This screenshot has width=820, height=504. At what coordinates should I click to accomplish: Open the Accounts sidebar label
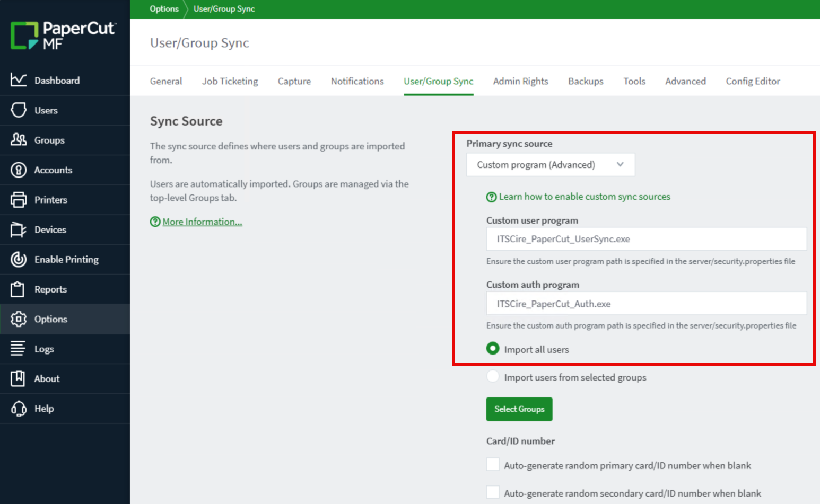click(53, 170)
